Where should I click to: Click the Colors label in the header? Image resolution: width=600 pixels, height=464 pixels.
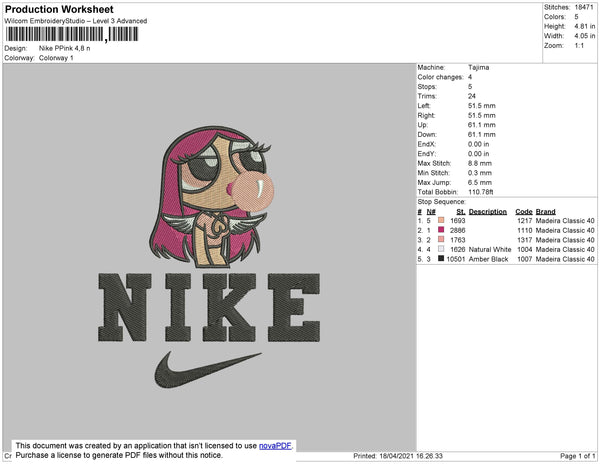(x=555, y=17)
